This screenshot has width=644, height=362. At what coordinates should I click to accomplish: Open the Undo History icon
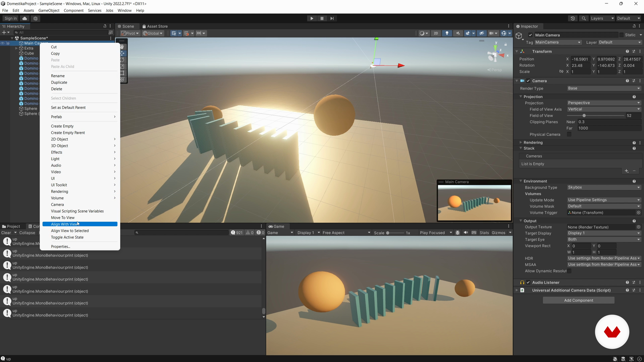[x=573, y=18]
